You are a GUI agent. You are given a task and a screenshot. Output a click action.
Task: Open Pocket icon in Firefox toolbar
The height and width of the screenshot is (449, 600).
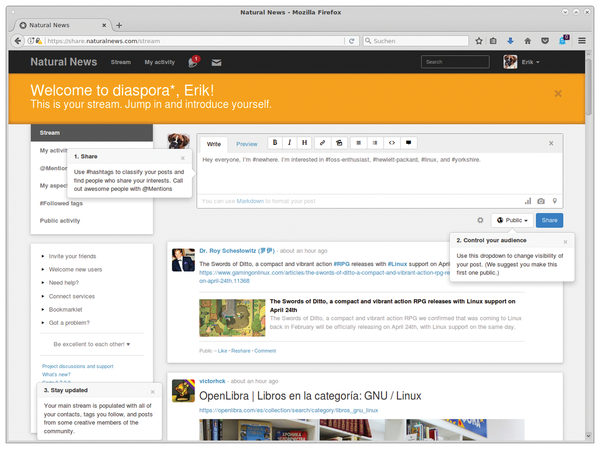pyautogui.click(x=545, y=41)
